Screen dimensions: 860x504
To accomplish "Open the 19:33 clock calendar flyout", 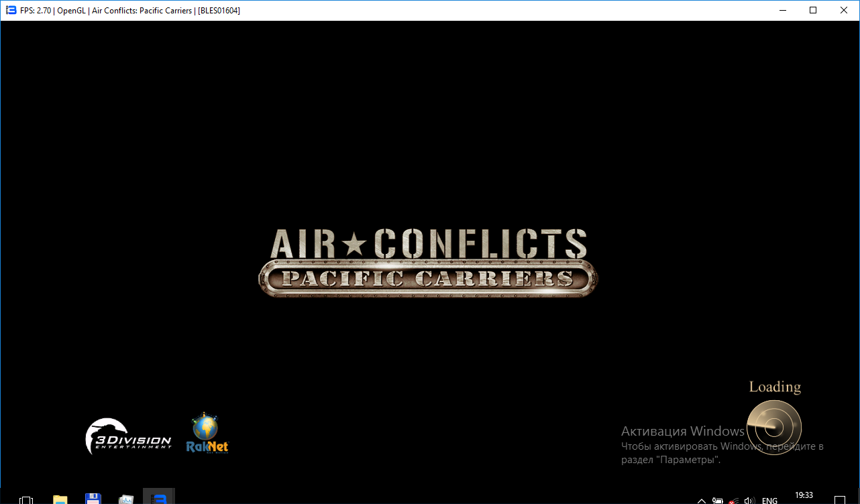I will tap(804, 497).
